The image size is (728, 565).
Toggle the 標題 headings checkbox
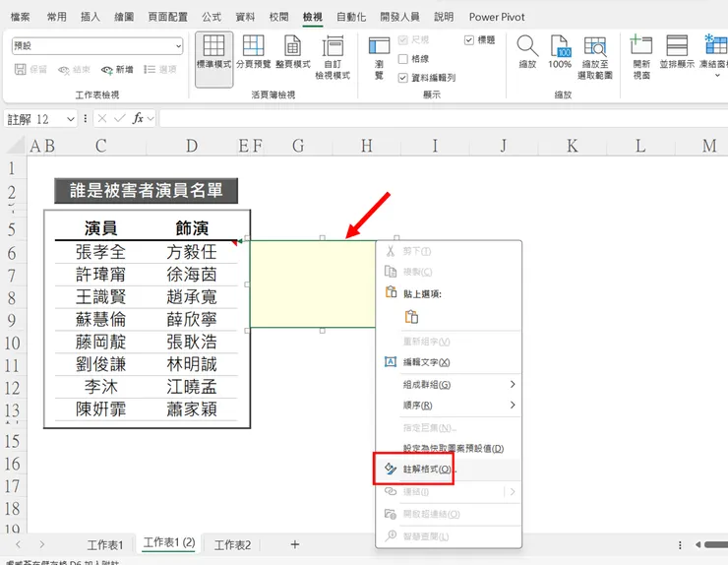(x=469, y=40)
